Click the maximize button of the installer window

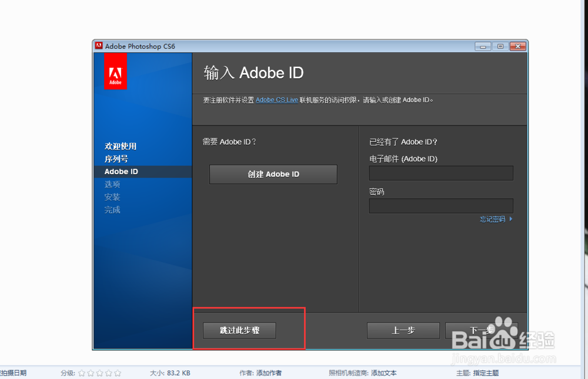coord(500,46)
